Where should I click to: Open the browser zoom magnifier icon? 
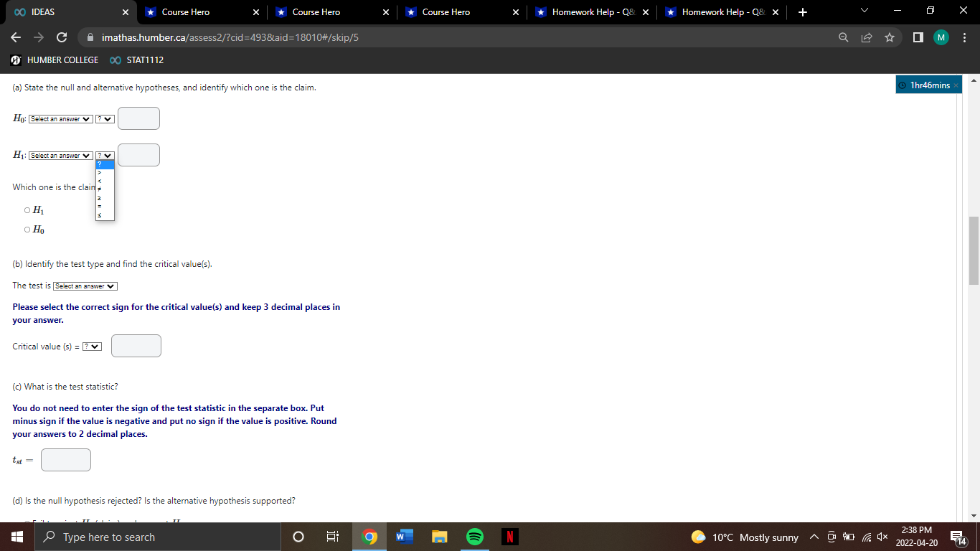click(x=844, y=37)
